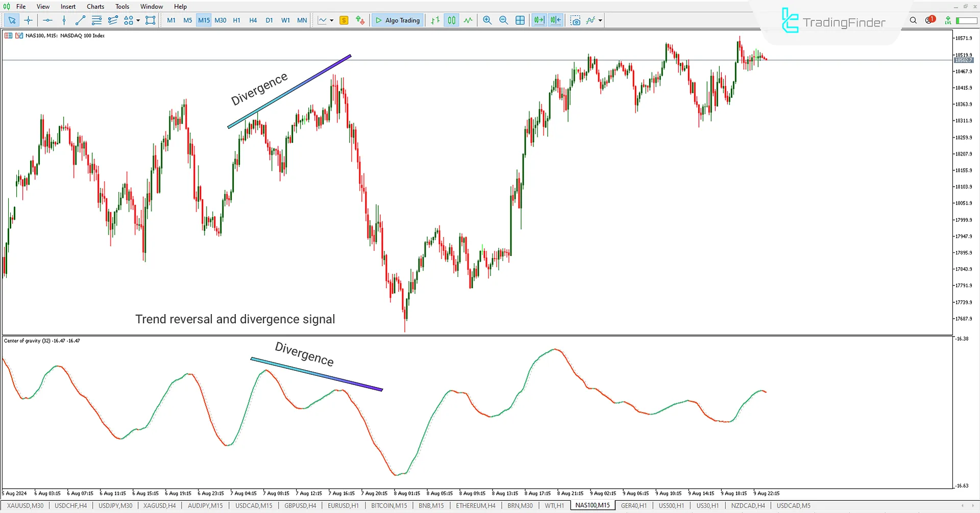980x513 pixels.
Task: Toggle chart auto scroll
Action: 538,20
